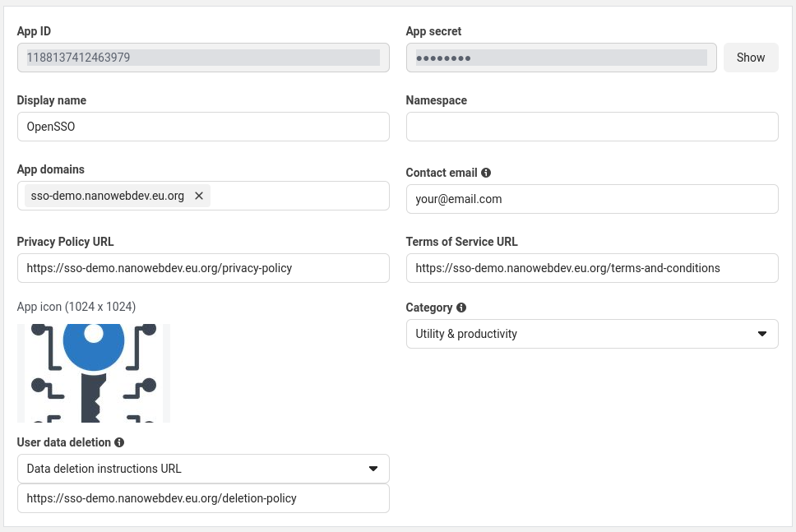Focus the Privacy Policy URL field
Screen dimensions: 796x532
click(202, 268)
